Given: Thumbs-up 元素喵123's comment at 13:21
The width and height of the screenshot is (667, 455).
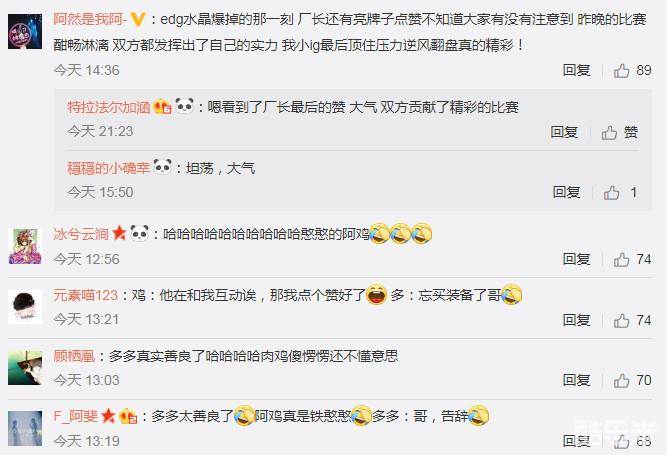Looking at the screenshot, I should 632,320.
